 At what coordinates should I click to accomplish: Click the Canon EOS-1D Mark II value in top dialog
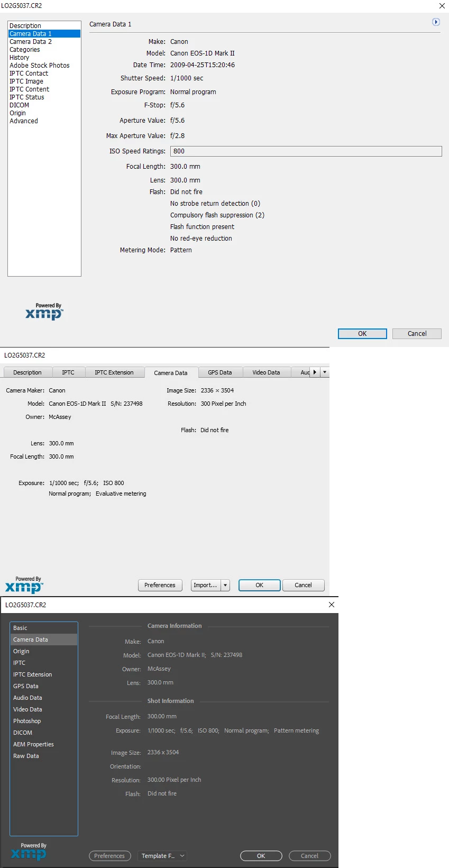(203, 53)
